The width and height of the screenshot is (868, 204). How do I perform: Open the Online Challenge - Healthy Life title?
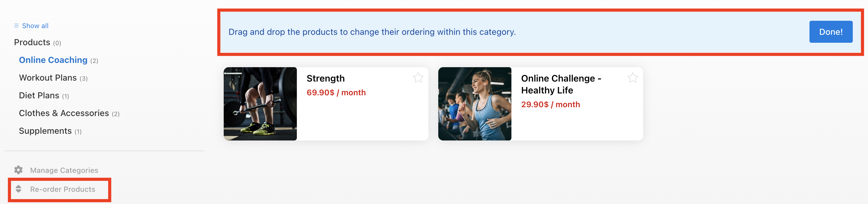(x=561, y=84)
